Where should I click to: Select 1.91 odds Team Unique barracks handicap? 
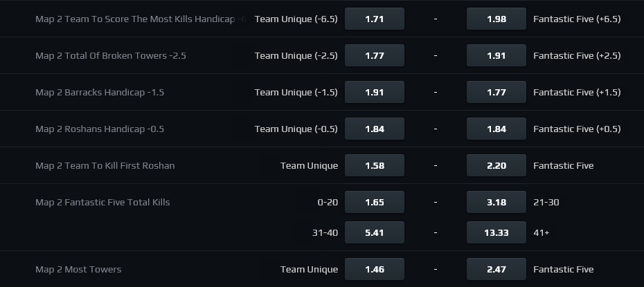coord(374,92)
